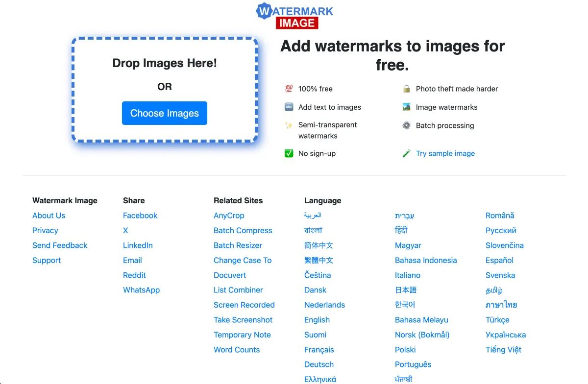This screenshot has width=588, height=384.
Task: Share via Facebook
Action: point(140,216)
